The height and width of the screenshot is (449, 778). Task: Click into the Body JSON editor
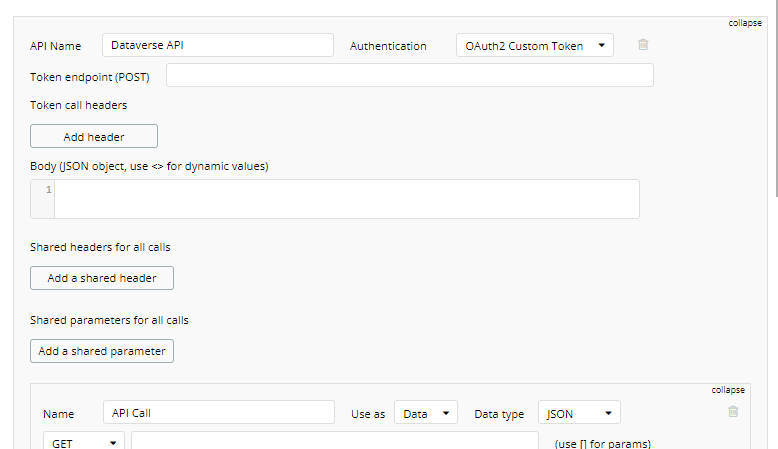[x=346, y=199]
